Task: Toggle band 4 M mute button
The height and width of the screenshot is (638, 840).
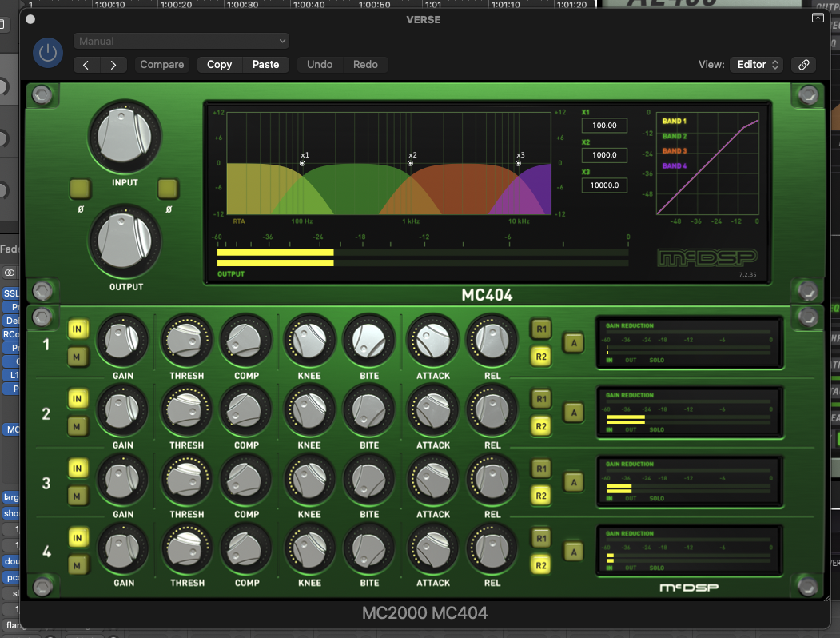Action: pyautogui.click(x=78, y=565)
